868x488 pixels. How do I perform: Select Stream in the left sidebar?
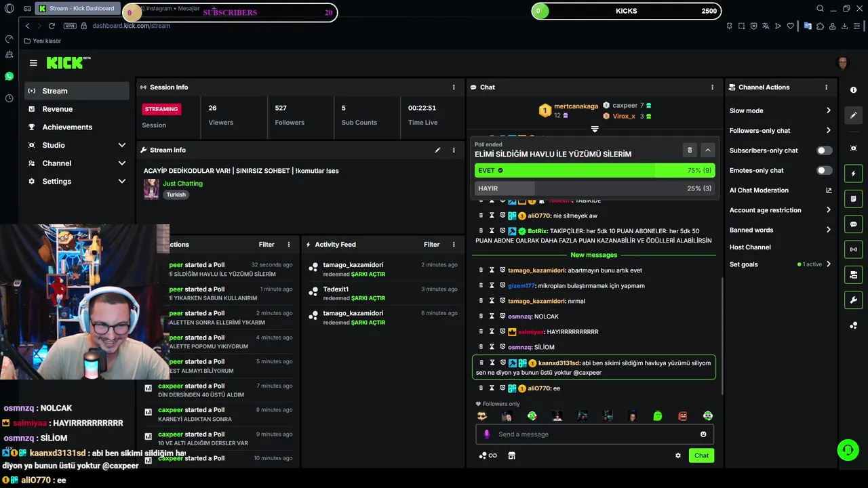pyautogui.click(x=77, y=91)
